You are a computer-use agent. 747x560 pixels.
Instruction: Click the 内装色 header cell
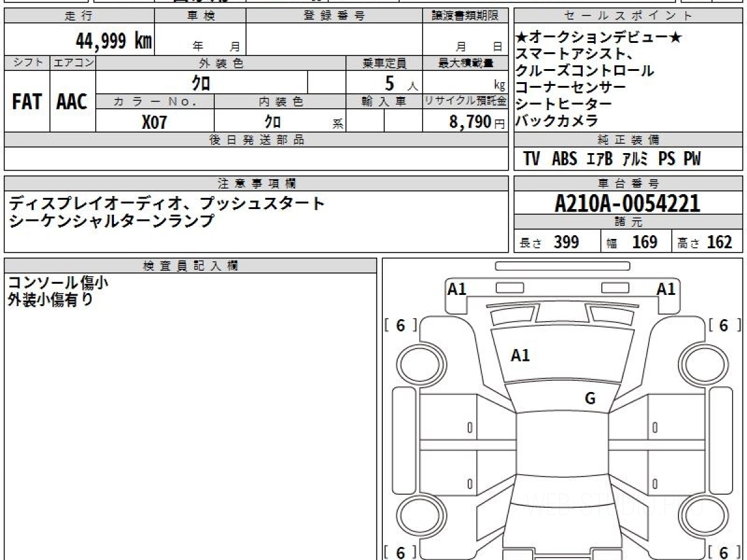click(280, 102)
